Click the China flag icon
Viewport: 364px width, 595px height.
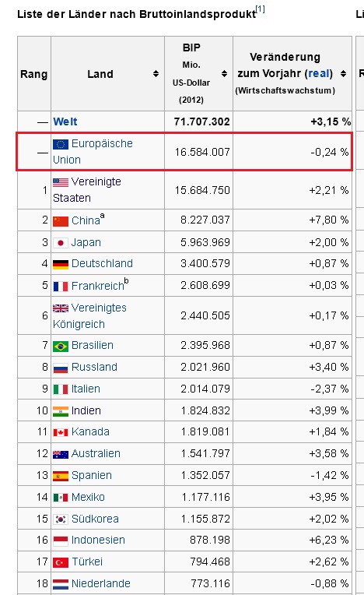coord(61,221)
